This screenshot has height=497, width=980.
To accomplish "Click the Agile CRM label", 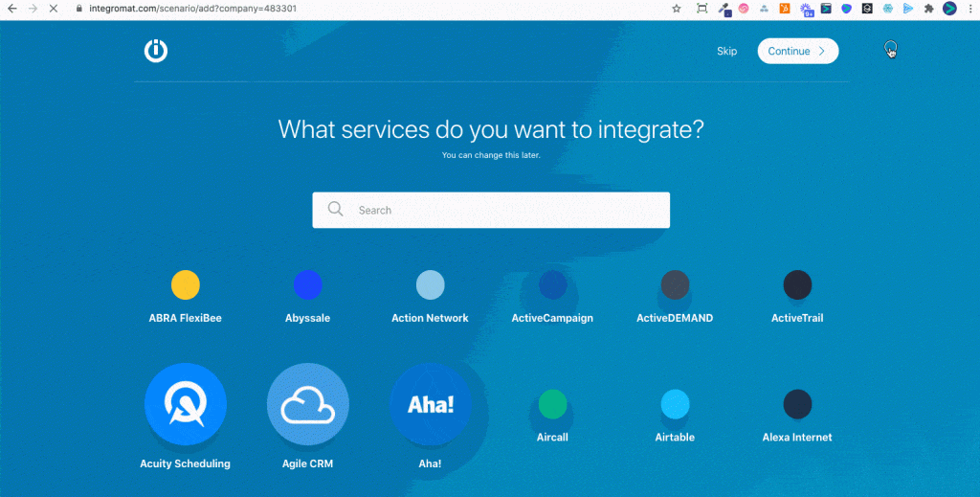I will pos(307,463).
